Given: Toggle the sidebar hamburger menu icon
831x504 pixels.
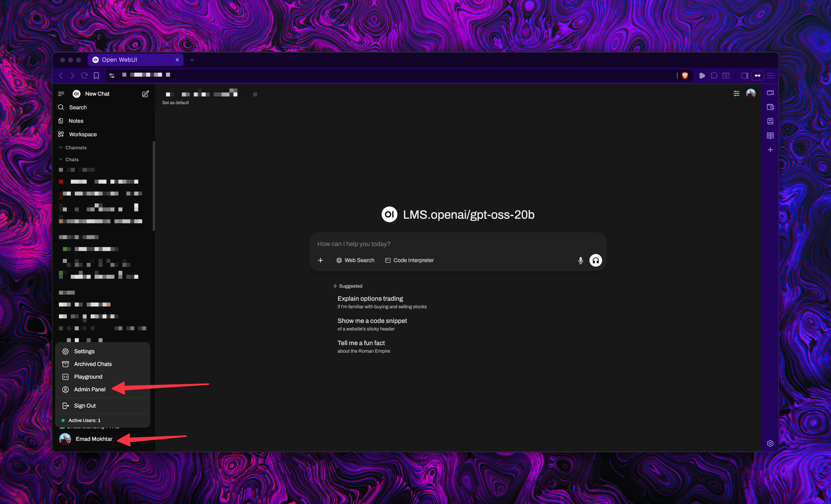Looking at the screenshot, I should [x=61, y=94].
